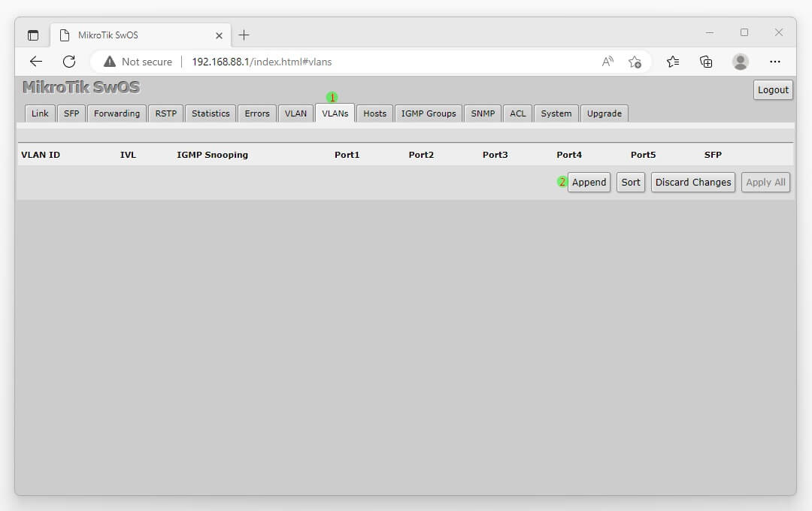The height and width of the screenshot is (511, 812).
Task: Click the Sort button
Action: [x=631, y=182]
